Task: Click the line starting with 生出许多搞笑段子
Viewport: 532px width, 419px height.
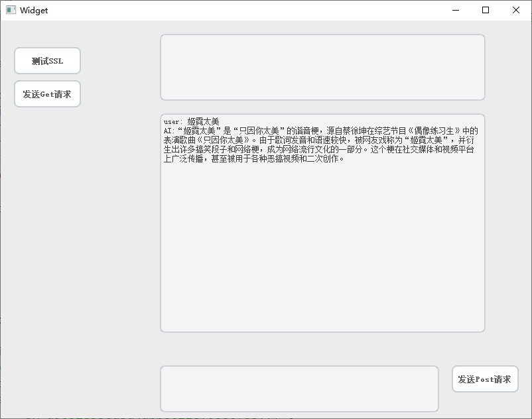Action: [x=318, y=149]
